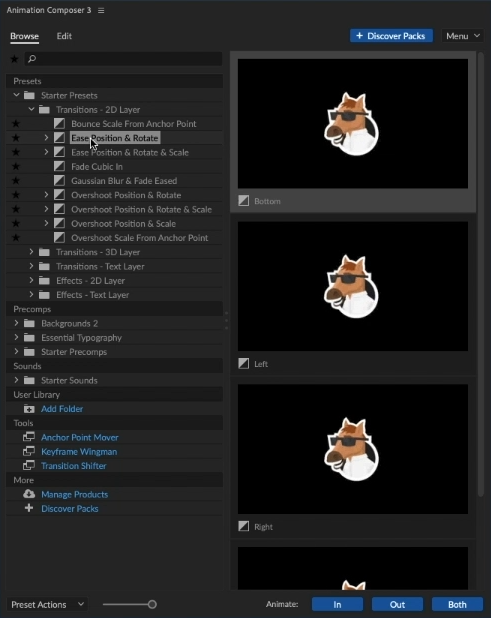Select the Left preview thumbnail

[x=353, y=286]
